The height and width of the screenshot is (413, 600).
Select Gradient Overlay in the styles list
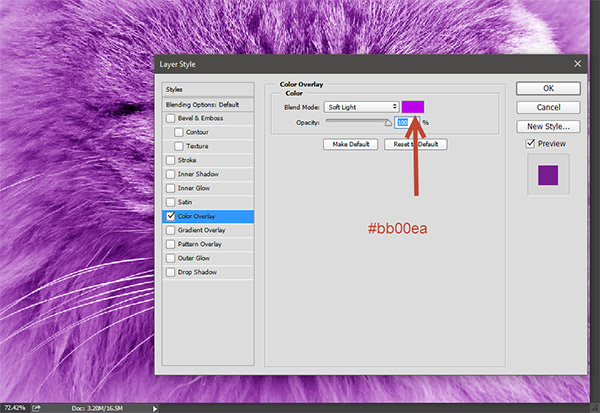(202, 230)
